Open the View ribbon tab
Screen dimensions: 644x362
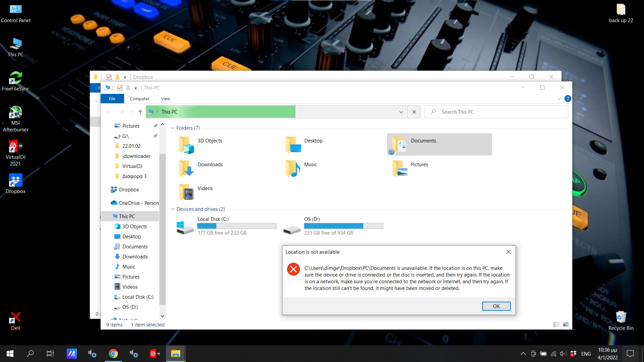(x=165, y=99)
